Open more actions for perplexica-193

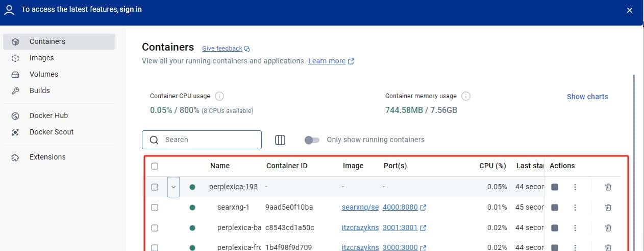click(x=575, y=187)
